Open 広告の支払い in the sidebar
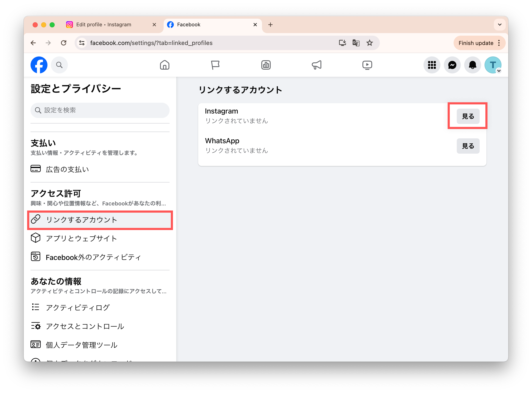The width and height of the screenshot is (532, 393). pos(100,169)
